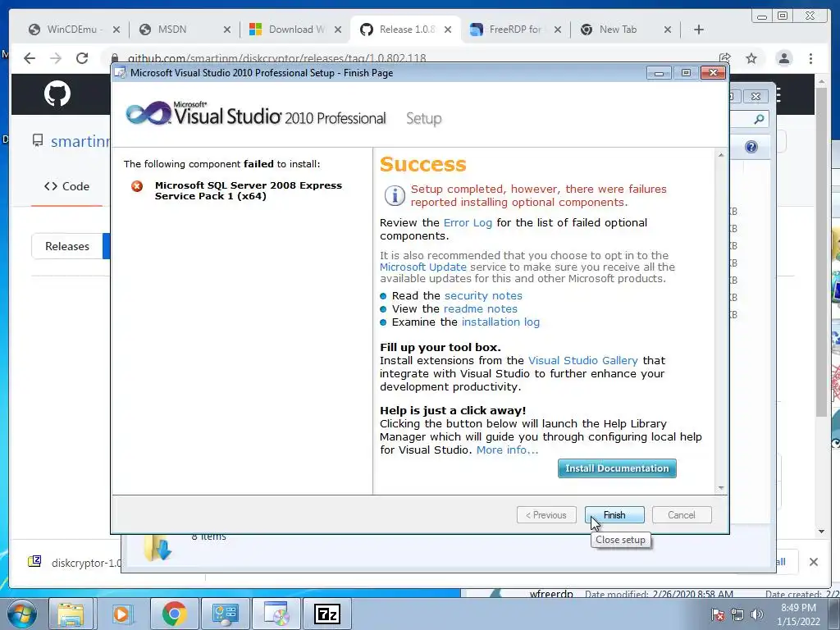Click Chrome back arrow
840x630 pixels.
(x=30, y=58)
